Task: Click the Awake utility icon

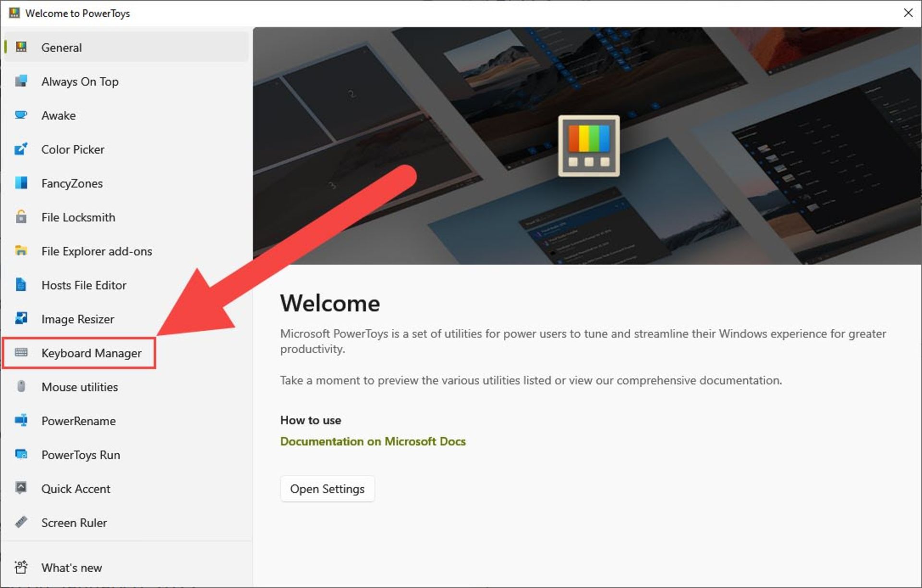Action: pyautogui.click(x=21, y=115)
